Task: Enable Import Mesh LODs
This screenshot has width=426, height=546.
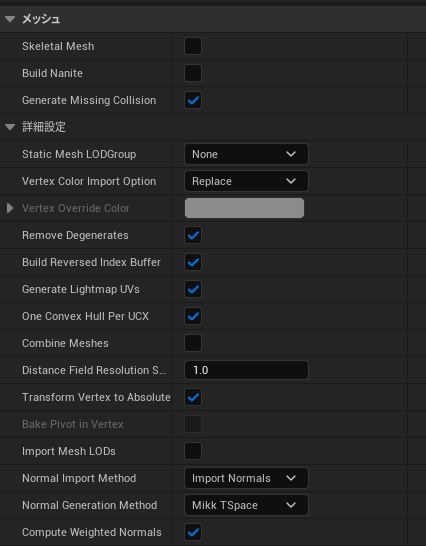Action: 193,451
